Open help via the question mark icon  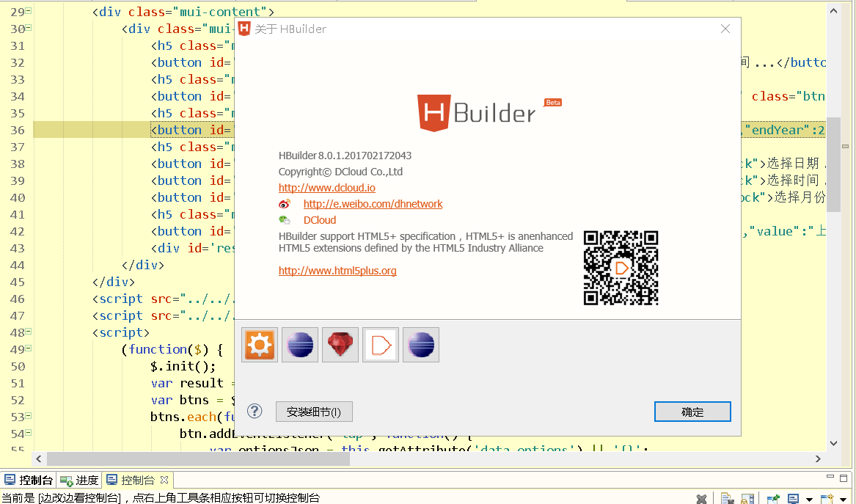255,411
